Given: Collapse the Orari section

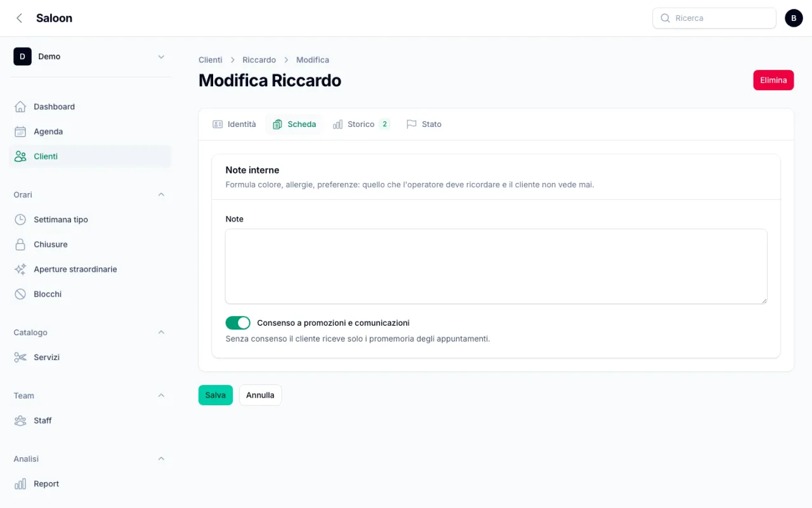Looking at the screenshot, I should tap(161, 195).
